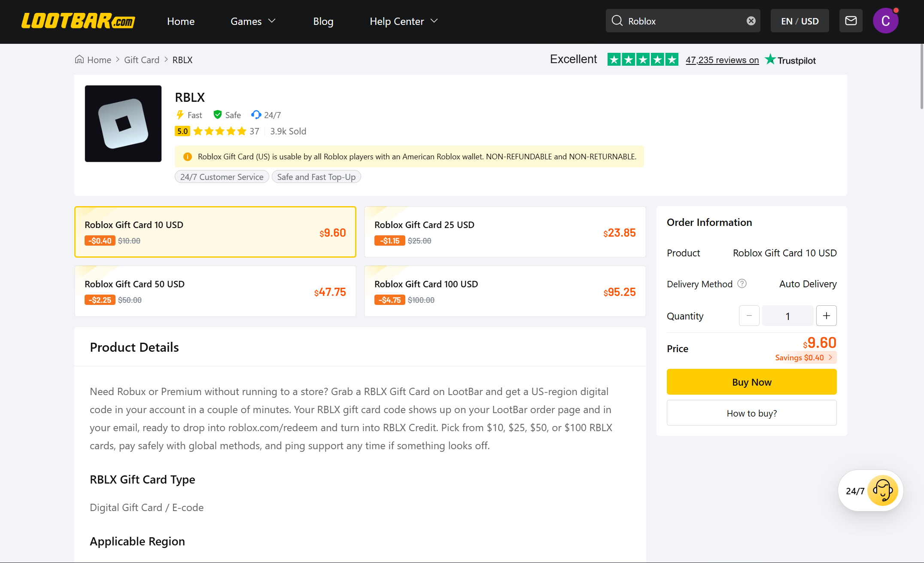Click the Excellent Trustpilot rating label
924x563 pixels.
pos(573,59)
